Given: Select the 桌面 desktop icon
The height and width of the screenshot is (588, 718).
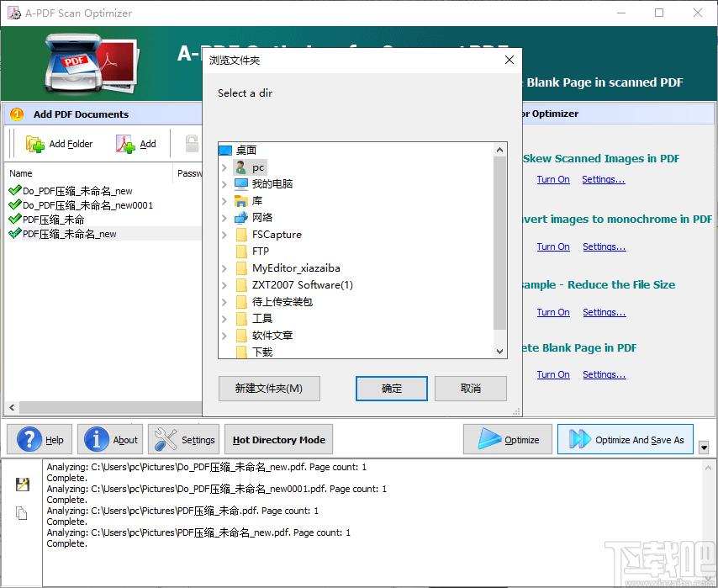Looking at the screenshot, I should coord(225,151).
